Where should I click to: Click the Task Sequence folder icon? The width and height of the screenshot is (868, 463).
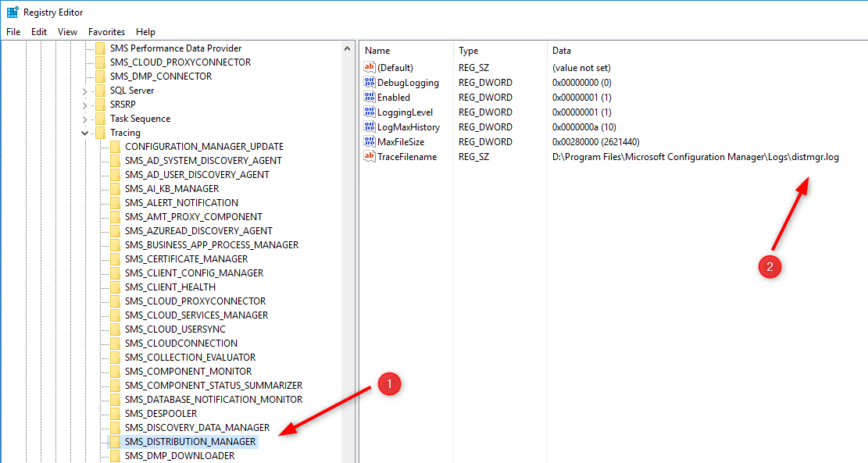100,119
